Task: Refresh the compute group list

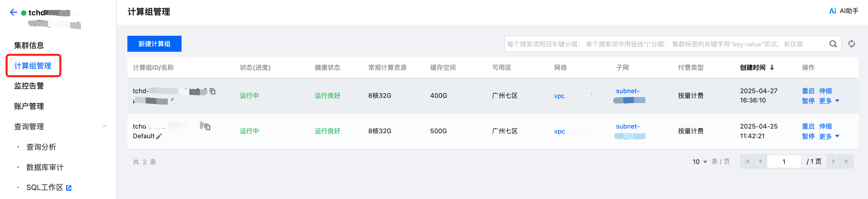Action: pos(852,44)
